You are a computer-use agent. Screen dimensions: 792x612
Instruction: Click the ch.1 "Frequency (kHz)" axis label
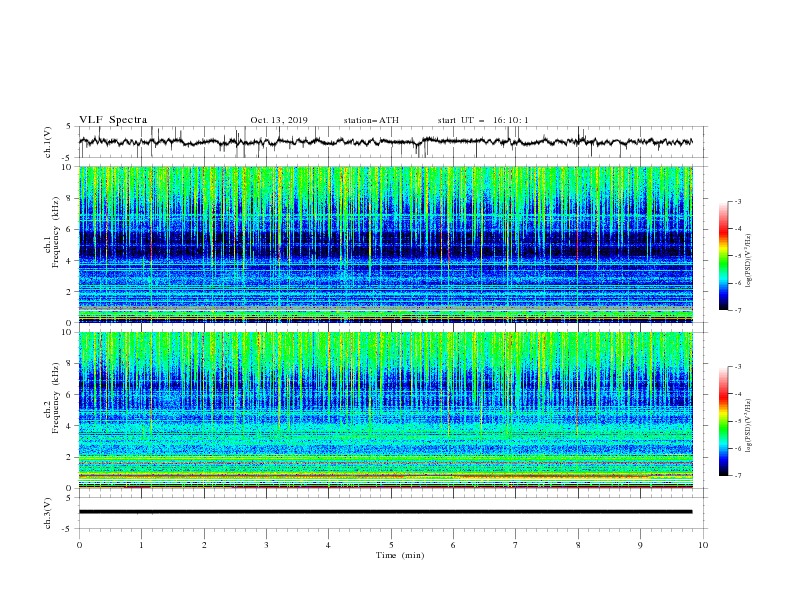point(56,233)
